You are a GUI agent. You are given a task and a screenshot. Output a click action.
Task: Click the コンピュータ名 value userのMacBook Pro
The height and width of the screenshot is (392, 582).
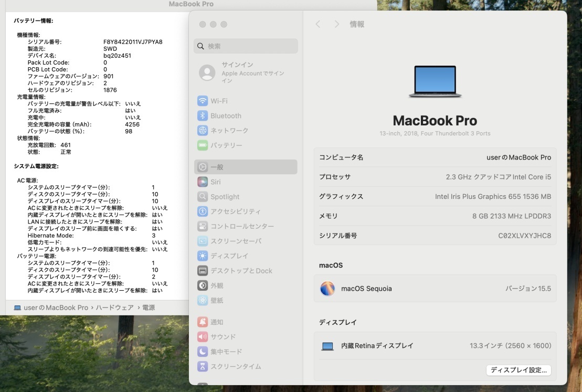pos(518,157)
